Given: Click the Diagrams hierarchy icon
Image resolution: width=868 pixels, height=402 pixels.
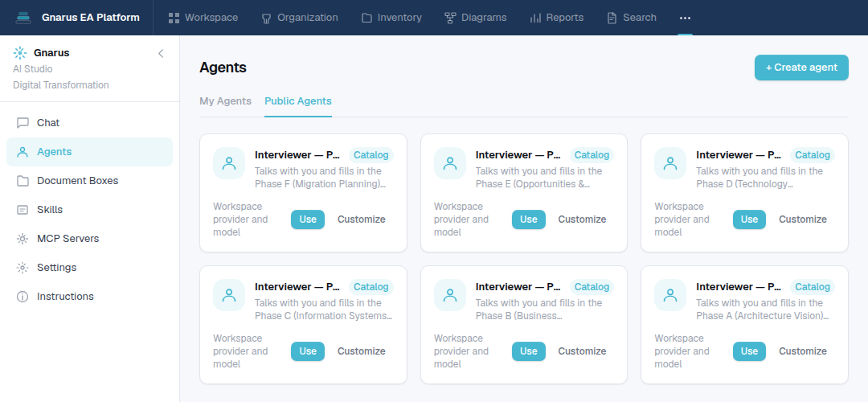Looking at the screenshot, I should (x=450, y=18).
